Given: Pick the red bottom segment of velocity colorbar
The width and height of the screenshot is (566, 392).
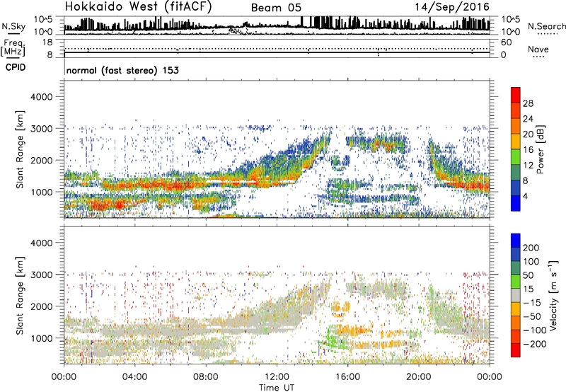Looking at the screenshot, I should (x=516, y=350).
